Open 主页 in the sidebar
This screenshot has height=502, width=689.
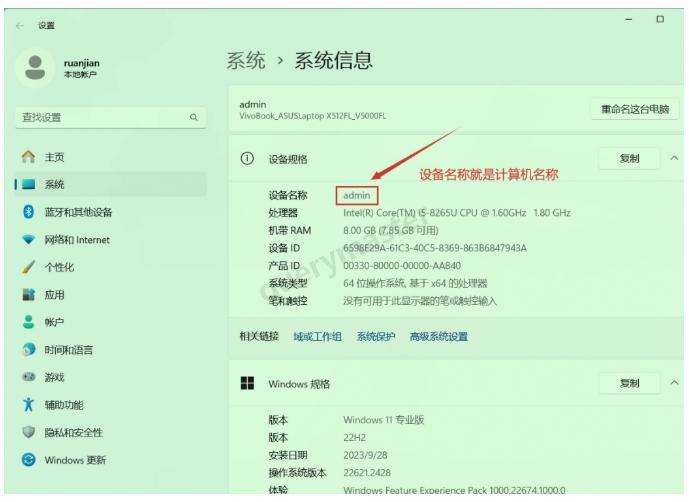[x=111, y=156]
